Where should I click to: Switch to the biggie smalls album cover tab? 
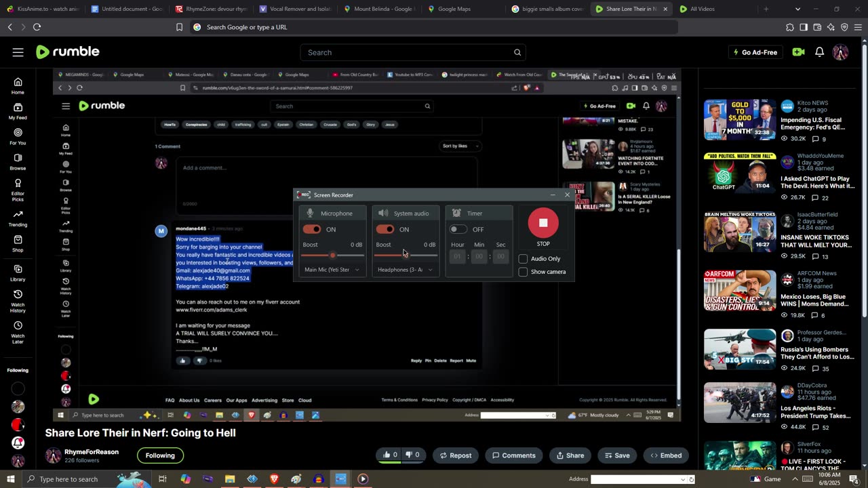[547, 9]
